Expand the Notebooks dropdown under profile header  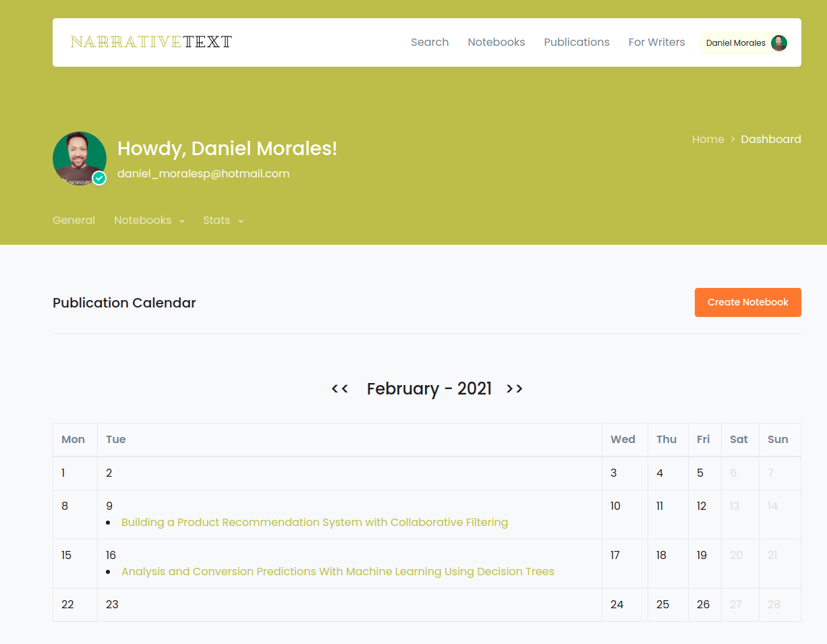pos(182,221)
